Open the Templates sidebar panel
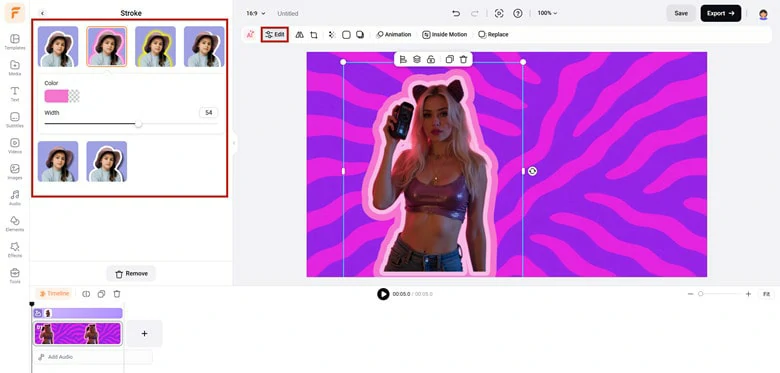The width and height of the screenshot is (780, 373). point(15,42)
